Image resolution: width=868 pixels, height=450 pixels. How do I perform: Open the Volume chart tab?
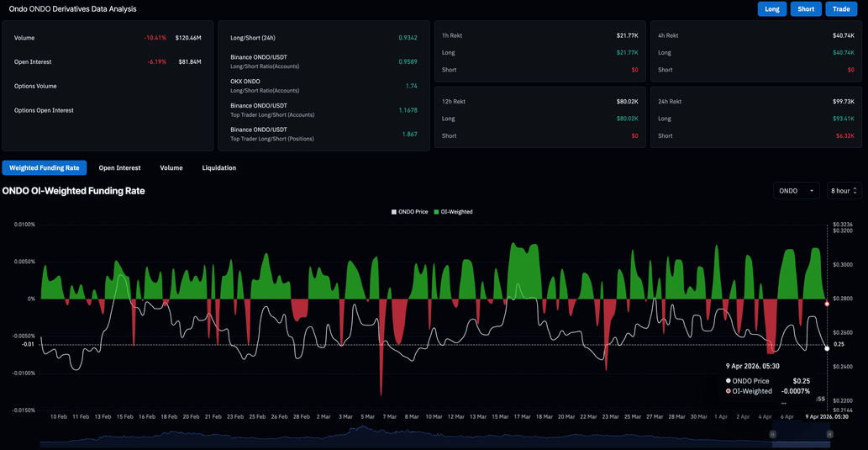(171, 168)
